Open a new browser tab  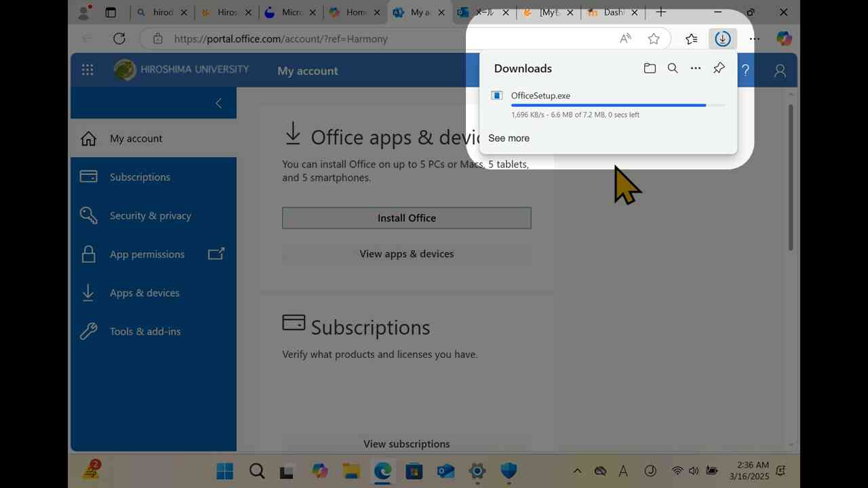661,12
